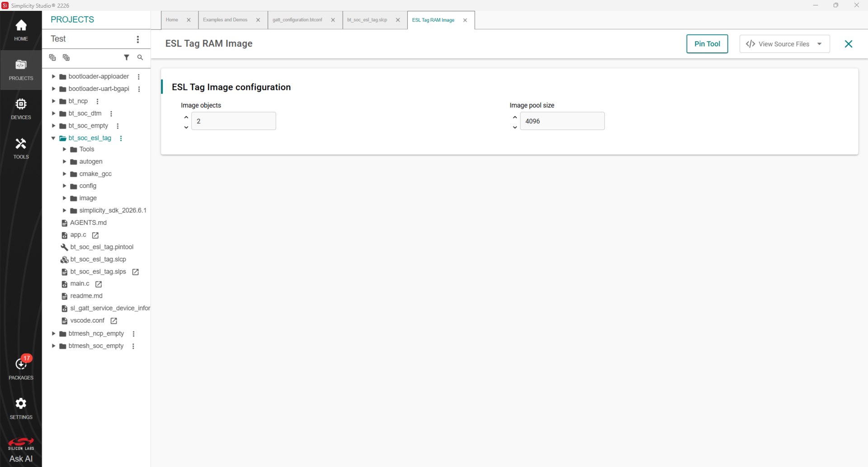Expand the image folder
The width and height of the screenshot is (868, 467).
(x=64, y=198)
